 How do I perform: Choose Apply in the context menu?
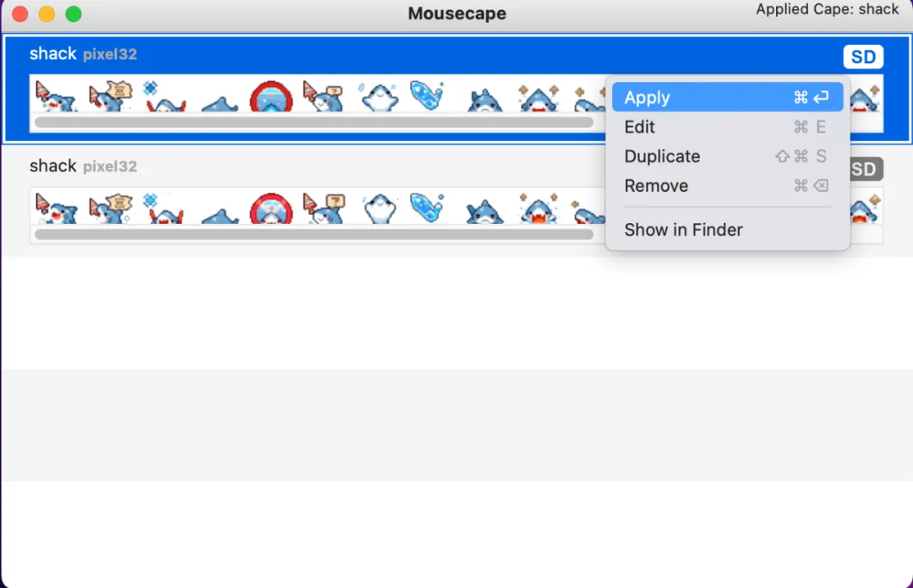(727, 97)
